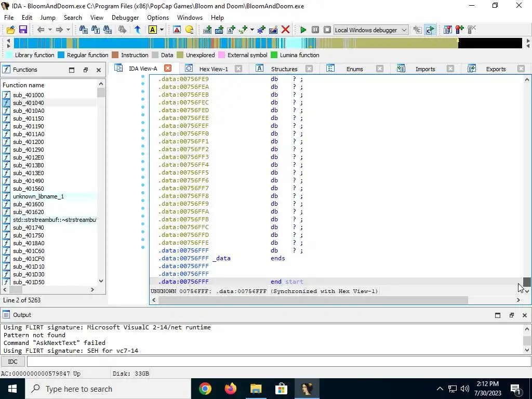Screen dimensions: 532x399
Task: Click the grayed arrow-to-C toolbar icon
Action: (417, 30)
